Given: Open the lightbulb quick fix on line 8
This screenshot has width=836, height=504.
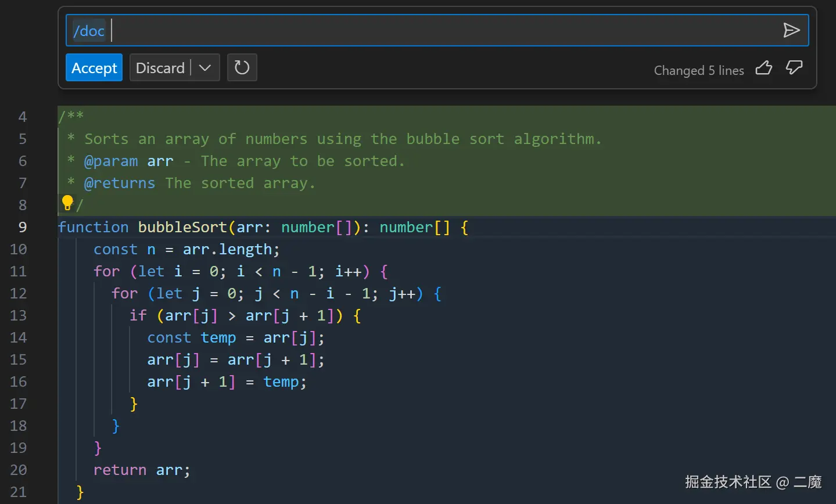Looking at the screenshot, I should pyautogui.click(x=68, y=202).
